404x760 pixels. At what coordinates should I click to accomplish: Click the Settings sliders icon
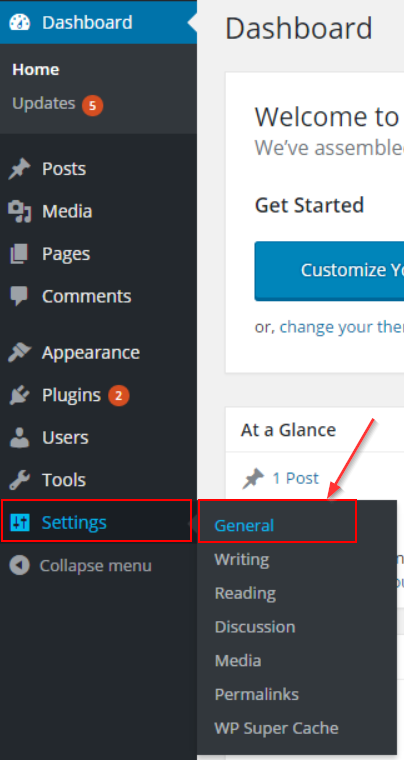coord(20,522)
